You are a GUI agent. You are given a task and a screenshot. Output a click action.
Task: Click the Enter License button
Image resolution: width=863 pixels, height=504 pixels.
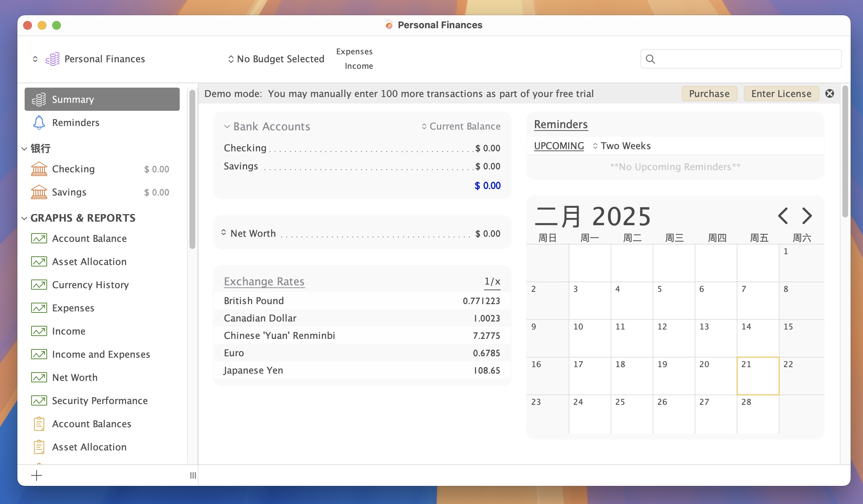781,94
